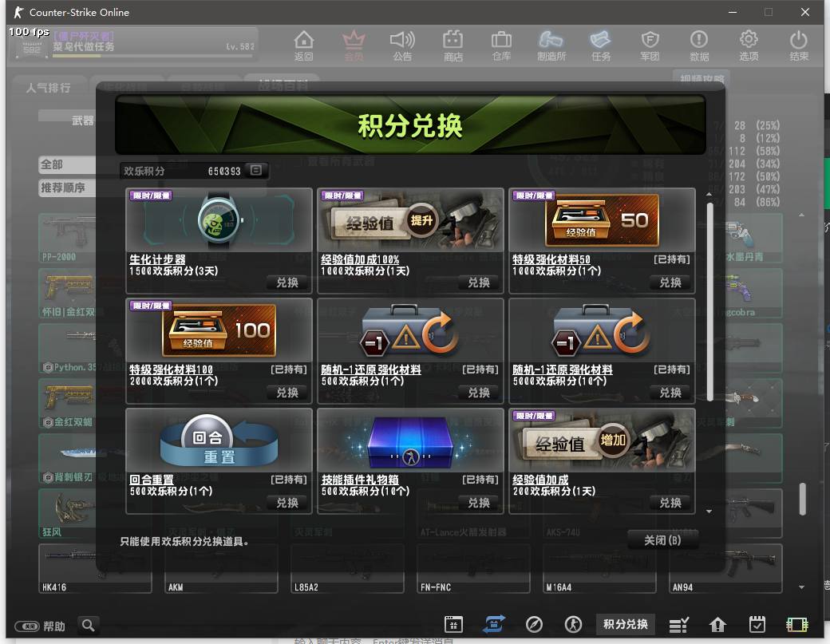Open the 制造所 crafting icon

[x=551, y=45]
